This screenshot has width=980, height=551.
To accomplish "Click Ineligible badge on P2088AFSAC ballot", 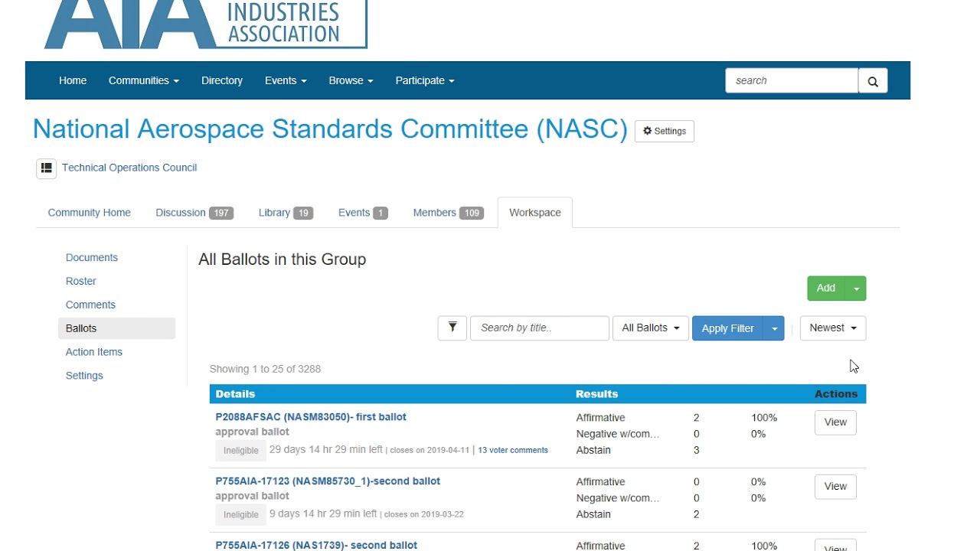I will tap(241, 451).
